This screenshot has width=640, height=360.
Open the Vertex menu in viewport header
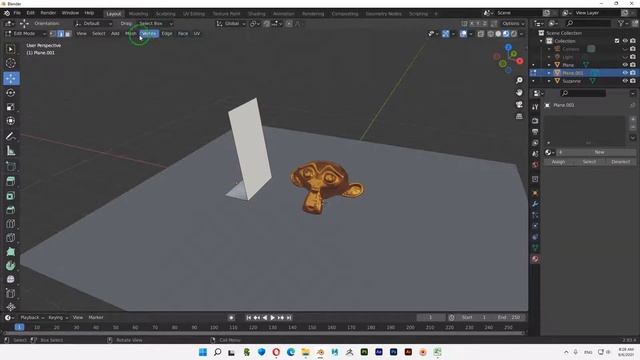pos(149,33)
